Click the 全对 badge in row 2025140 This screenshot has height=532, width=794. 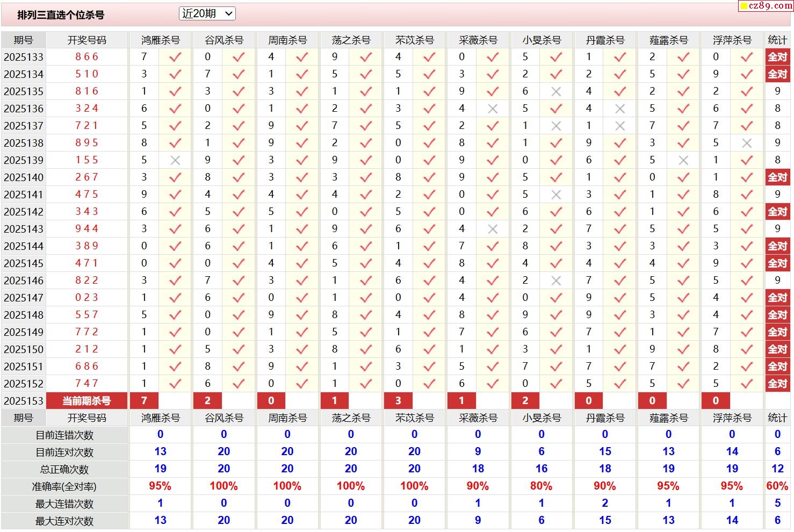click(777, 177)
